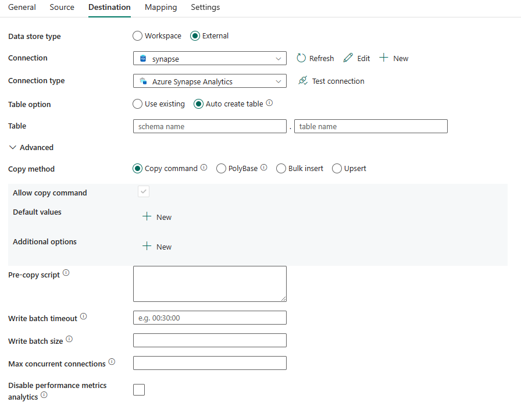The height and width of the screenshot is (420, 521).
Task: Click the Test connection label
Action: coord(338,81)
